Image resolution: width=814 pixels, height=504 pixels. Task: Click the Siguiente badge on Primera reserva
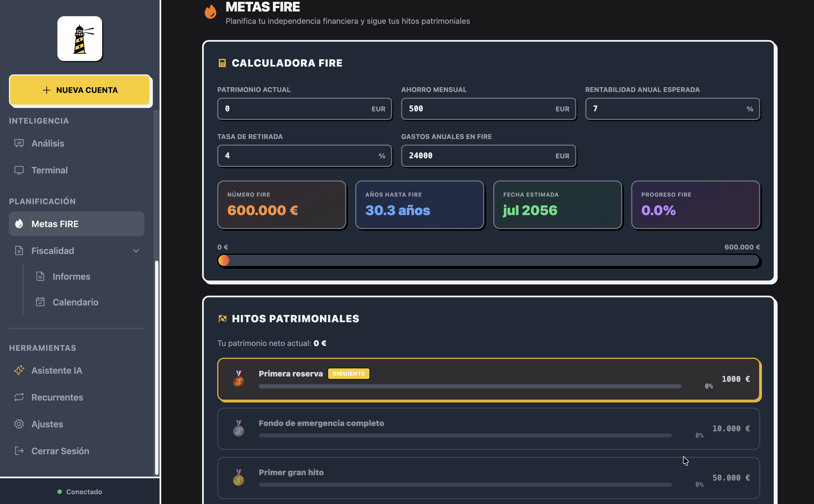pyautogui.click(x=348, y=374)
